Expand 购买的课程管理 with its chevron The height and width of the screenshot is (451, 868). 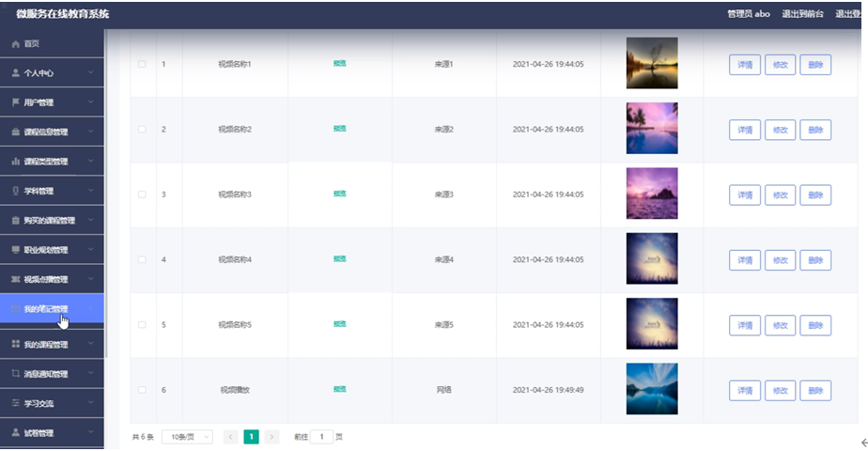point(91,220)
